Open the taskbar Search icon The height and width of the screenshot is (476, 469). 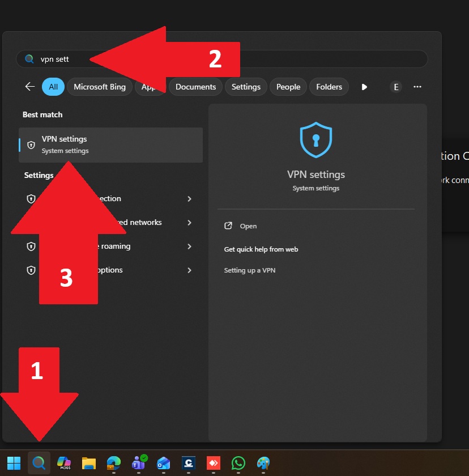pos(39,463)
